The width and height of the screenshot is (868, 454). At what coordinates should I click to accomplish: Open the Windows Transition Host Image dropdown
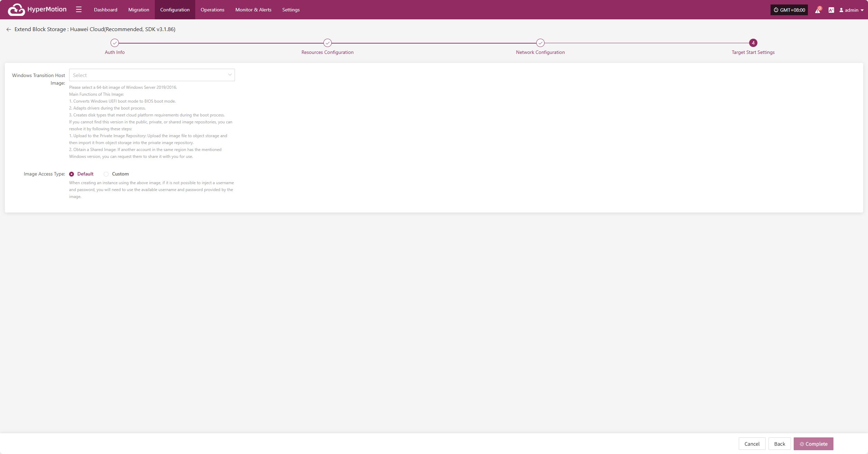pyautogui.click(x=152, y=75)
